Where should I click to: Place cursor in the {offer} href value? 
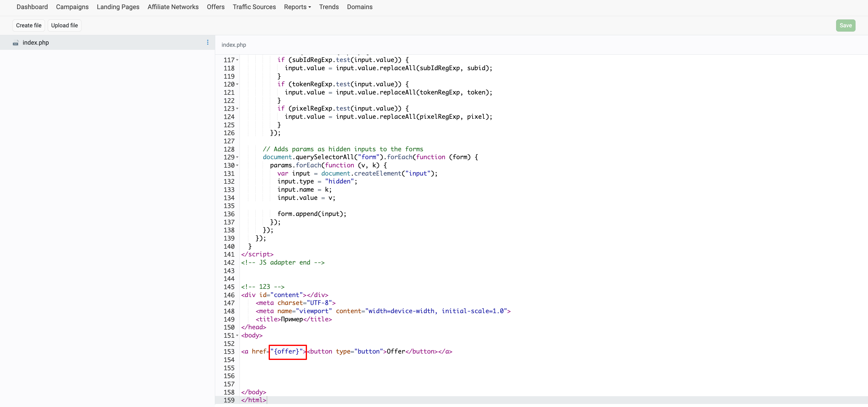tap(286, 351)
